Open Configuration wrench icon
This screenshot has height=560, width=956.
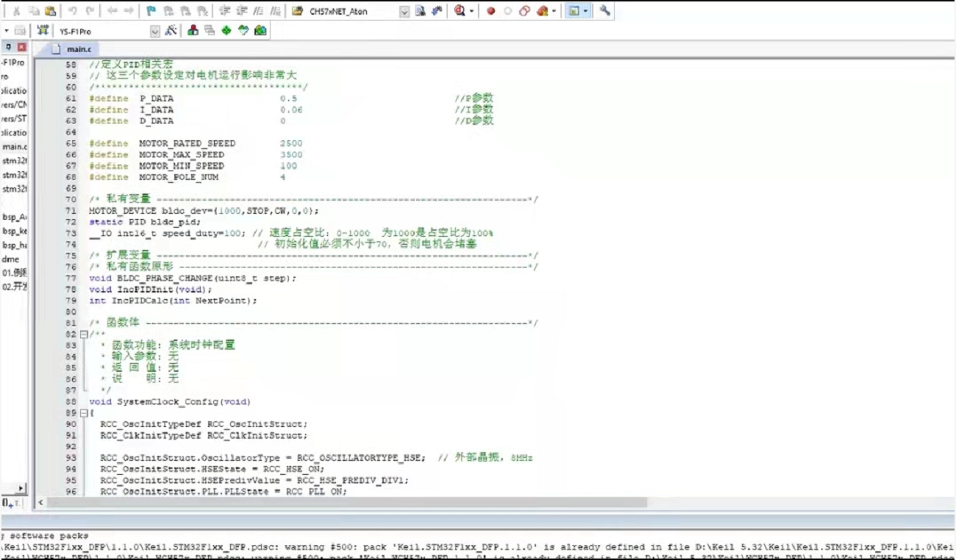click(x=604, y=11)
